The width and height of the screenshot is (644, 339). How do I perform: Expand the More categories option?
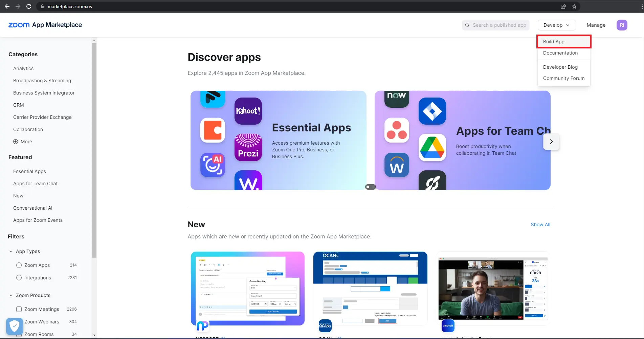tap(23, 142)
